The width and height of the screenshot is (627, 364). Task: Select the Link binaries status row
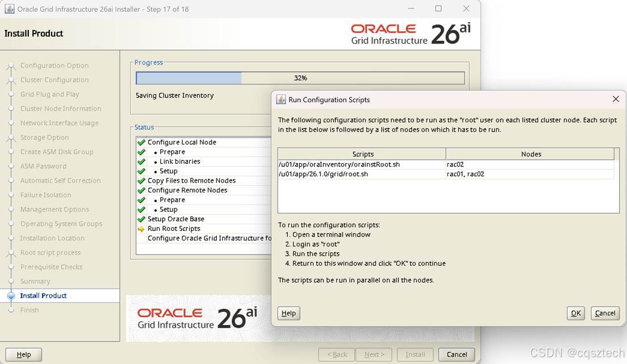tap(204, 161)
